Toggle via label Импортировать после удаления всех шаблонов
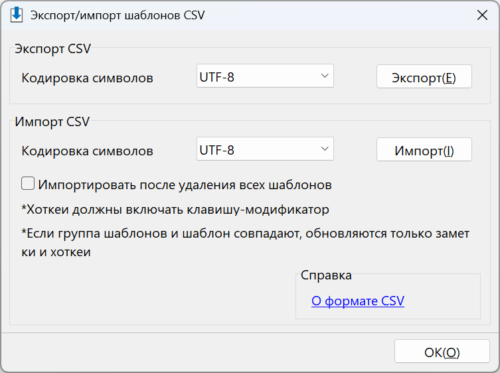This screenshot has height=373, width=500. 185,185
